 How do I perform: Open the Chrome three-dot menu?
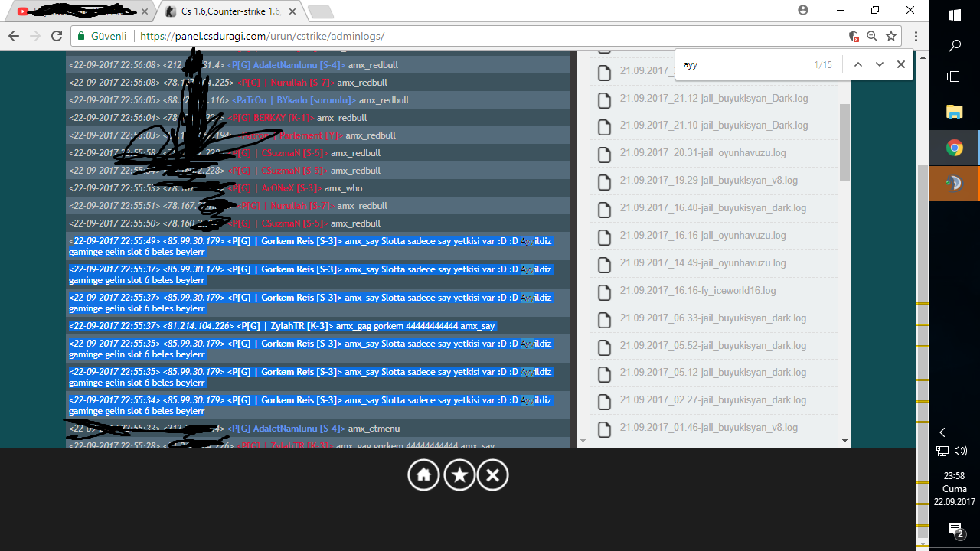tap(915, 36)
